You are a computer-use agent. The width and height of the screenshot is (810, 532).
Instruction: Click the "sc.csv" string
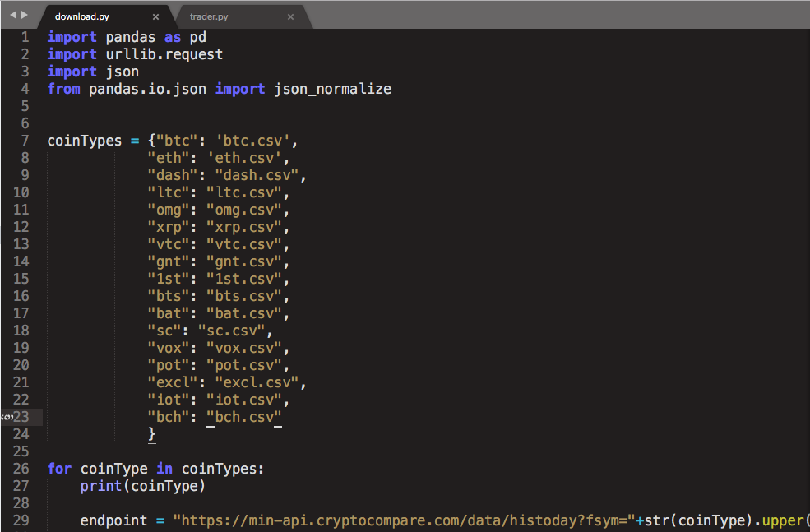pos(232,331)
